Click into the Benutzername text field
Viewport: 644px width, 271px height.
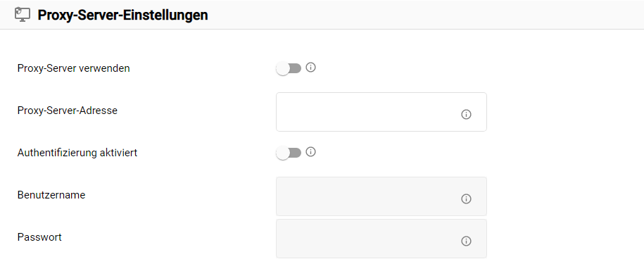click(381, 196)
